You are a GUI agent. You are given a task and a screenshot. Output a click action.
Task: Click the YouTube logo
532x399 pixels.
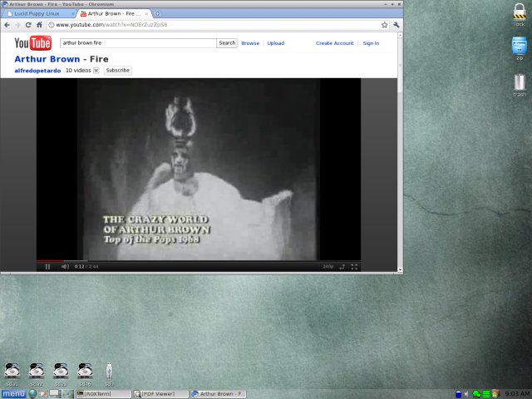click(x=33, y=43)
